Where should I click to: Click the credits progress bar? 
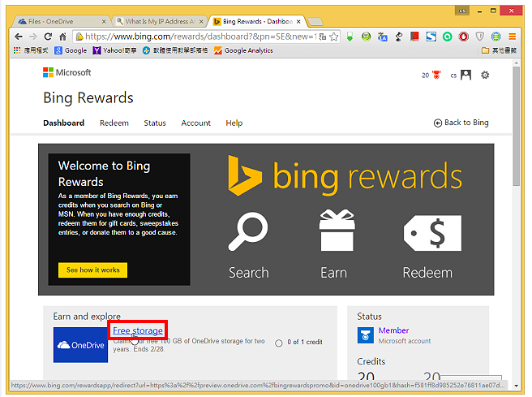pyautogui.click(x=470, y=378)
